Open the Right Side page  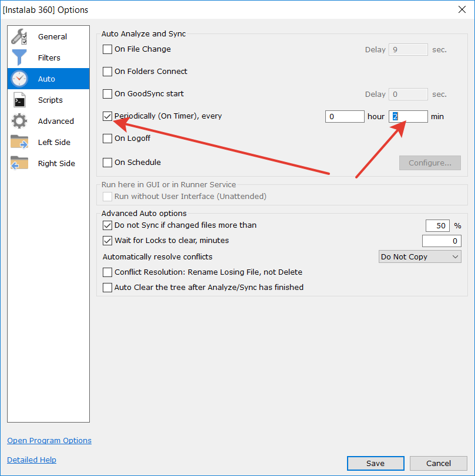49,163
